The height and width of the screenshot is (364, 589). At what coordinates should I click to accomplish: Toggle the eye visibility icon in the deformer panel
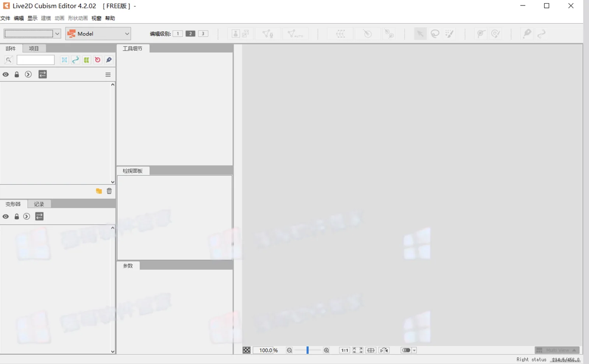6,217
